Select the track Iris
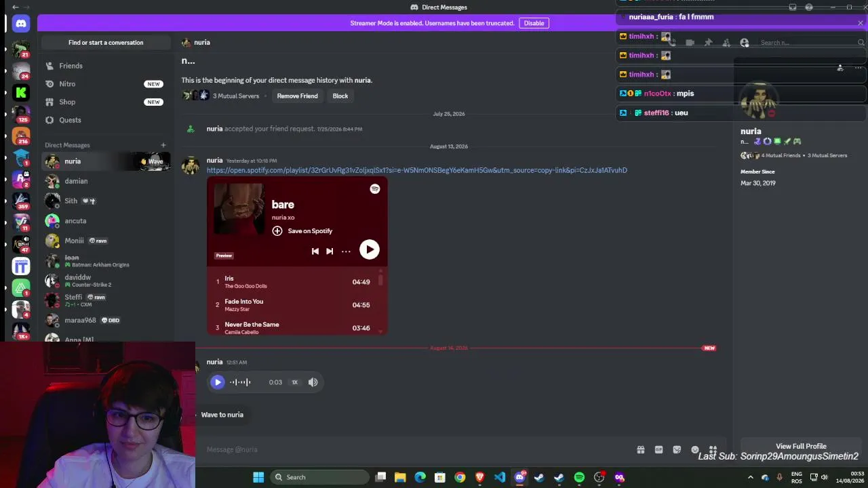The height and width of the screenshot is (488, 868). pyautogui.click(x=294, y=282)
